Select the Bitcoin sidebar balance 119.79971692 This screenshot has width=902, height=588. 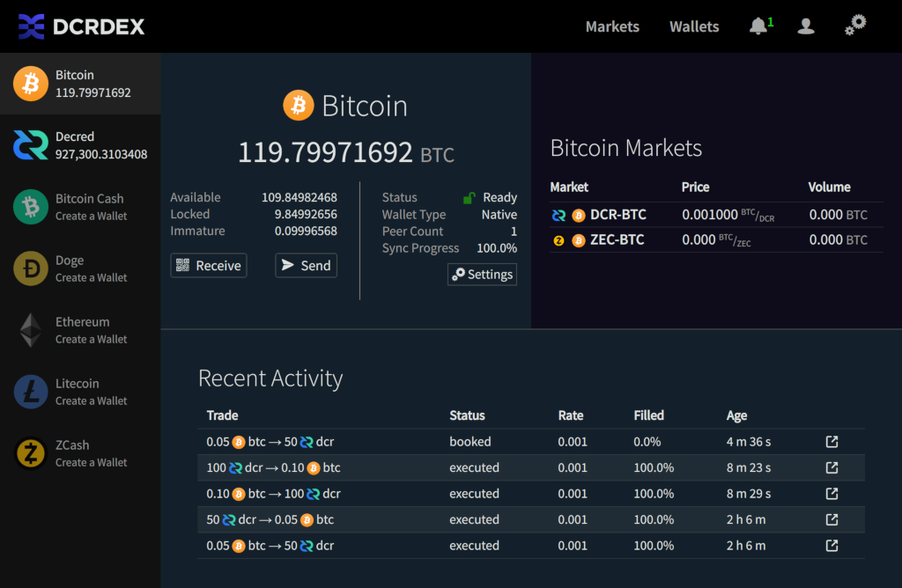pyautogui.click(x=93, y=92)
